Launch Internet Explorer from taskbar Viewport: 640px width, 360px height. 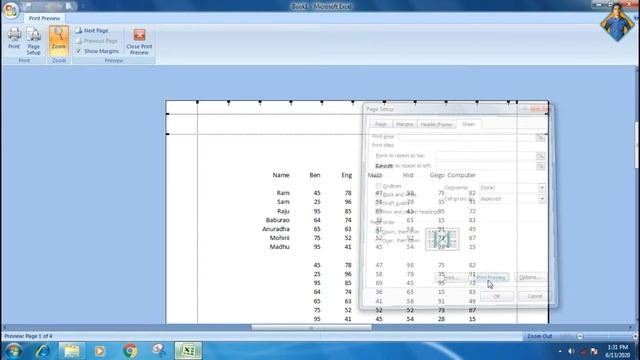(x=42, y=351)
